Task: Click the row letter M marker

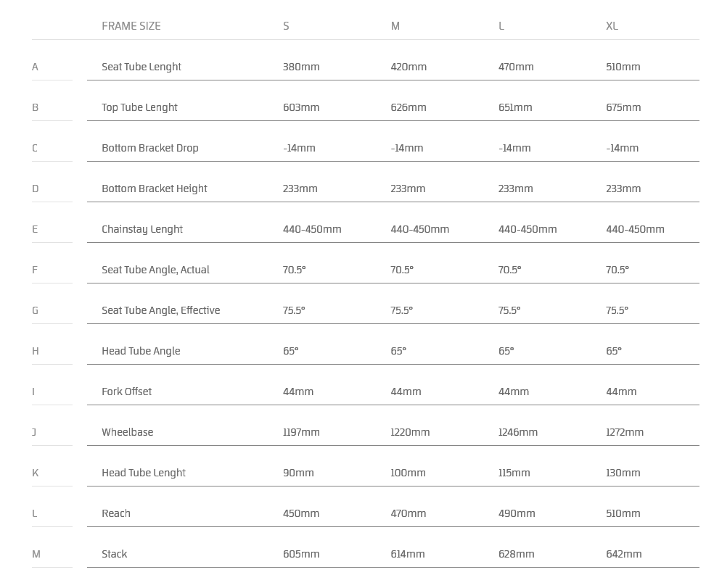Action: [x=36, y=554]
